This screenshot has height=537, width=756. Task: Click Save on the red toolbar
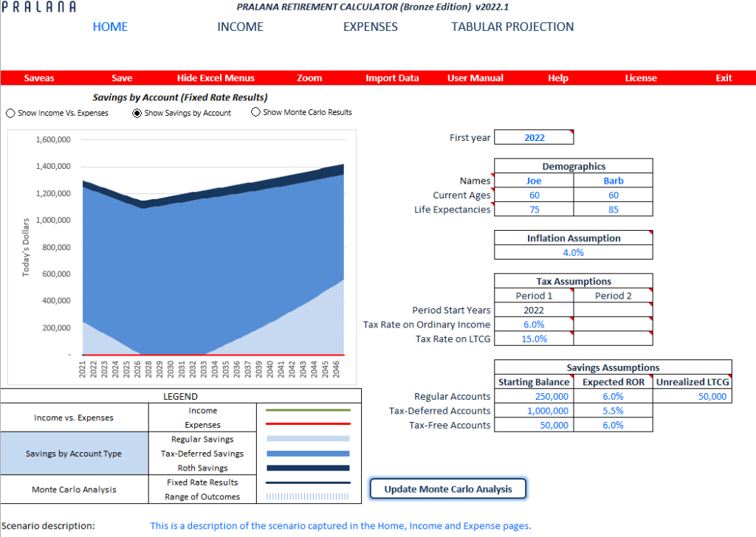(121, 77)
